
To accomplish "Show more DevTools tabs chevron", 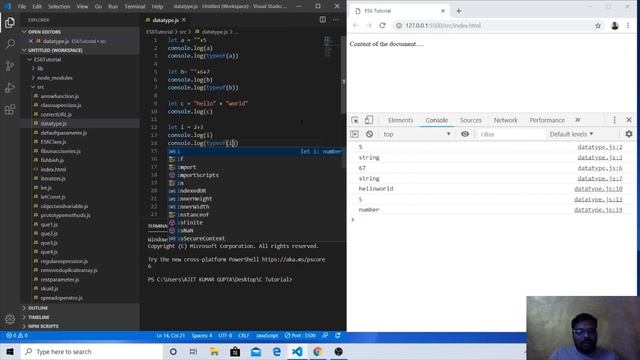I will coord(578,120).
